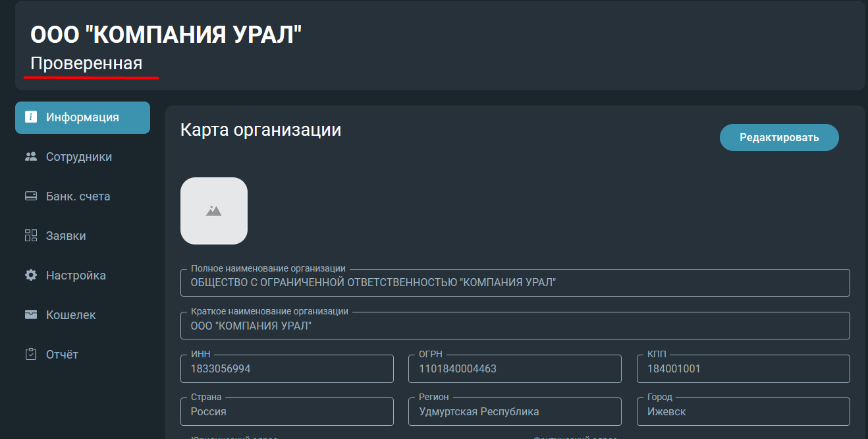Click the Отчёт clipboard icon
The image size is (868, 439).
31,355
